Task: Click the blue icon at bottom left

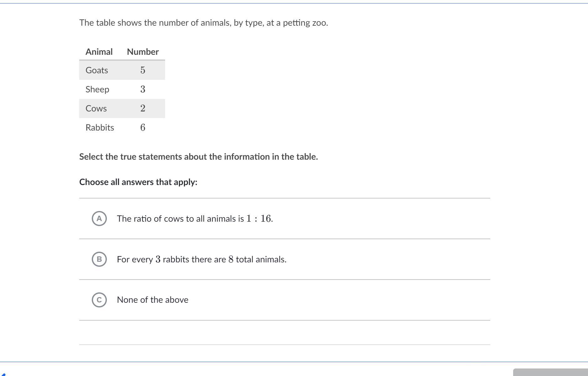Action: 3,374
